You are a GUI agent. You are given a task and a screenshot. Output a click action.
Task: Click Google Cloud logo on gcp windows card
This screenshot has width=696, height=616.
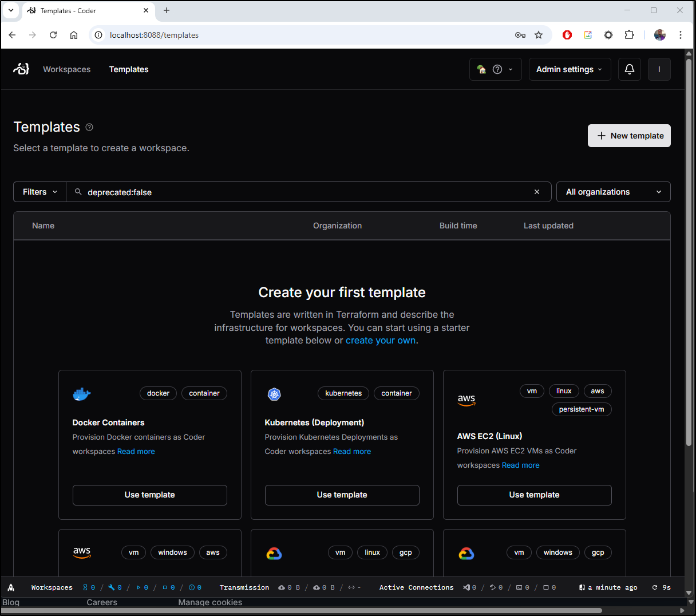click(x=466, y=553)
